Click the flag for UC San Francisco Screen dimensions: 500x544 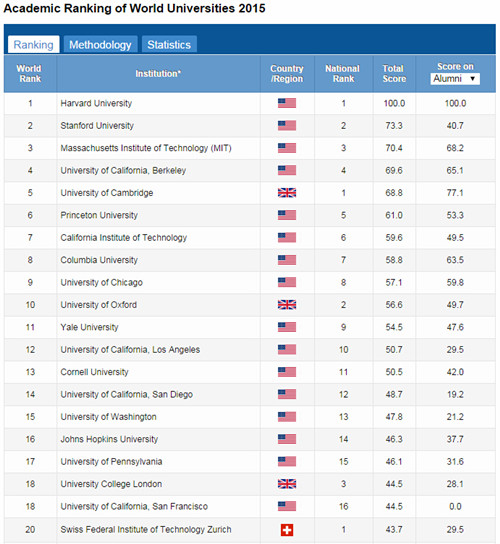point(287,506)
